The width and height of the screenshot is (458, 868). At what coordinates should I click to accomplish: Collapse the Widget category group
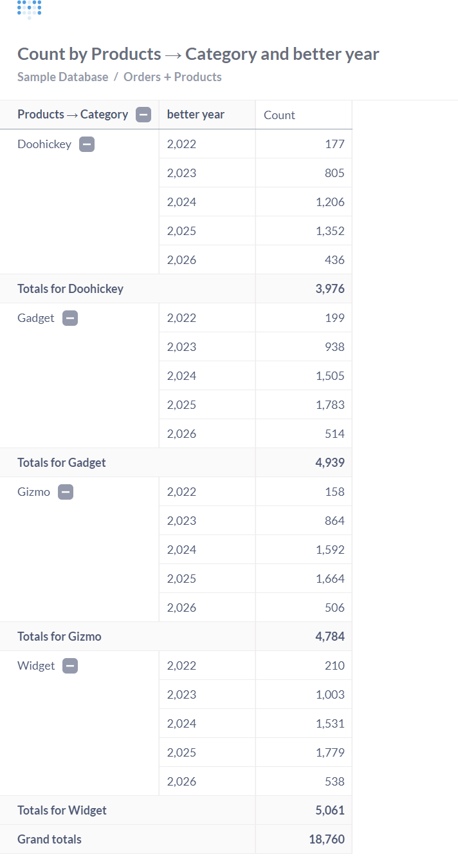[69, 665]
